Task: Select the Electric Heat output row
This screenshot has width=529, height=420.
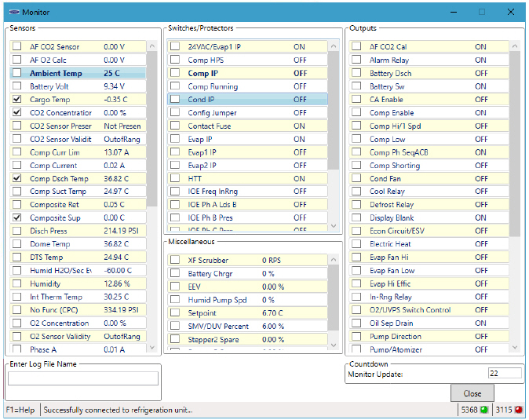Action: [429, 244]
